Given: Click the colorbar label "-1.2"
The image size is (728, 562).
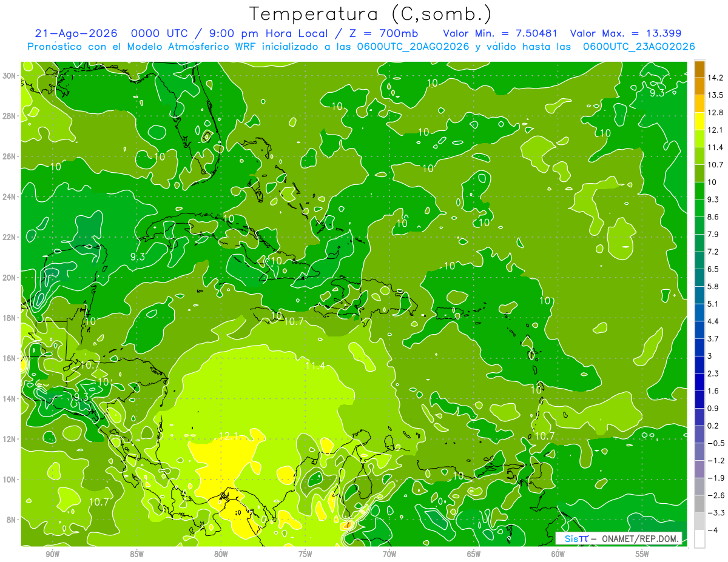Looking at the screenshot, I should point(715,461).
